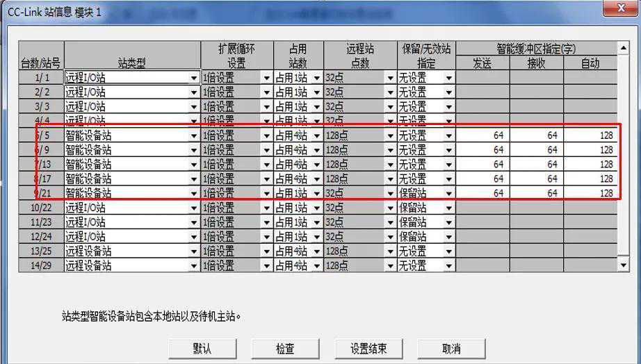
Task: Click auto buffer field in station 13 row
Action: point(590,165)
